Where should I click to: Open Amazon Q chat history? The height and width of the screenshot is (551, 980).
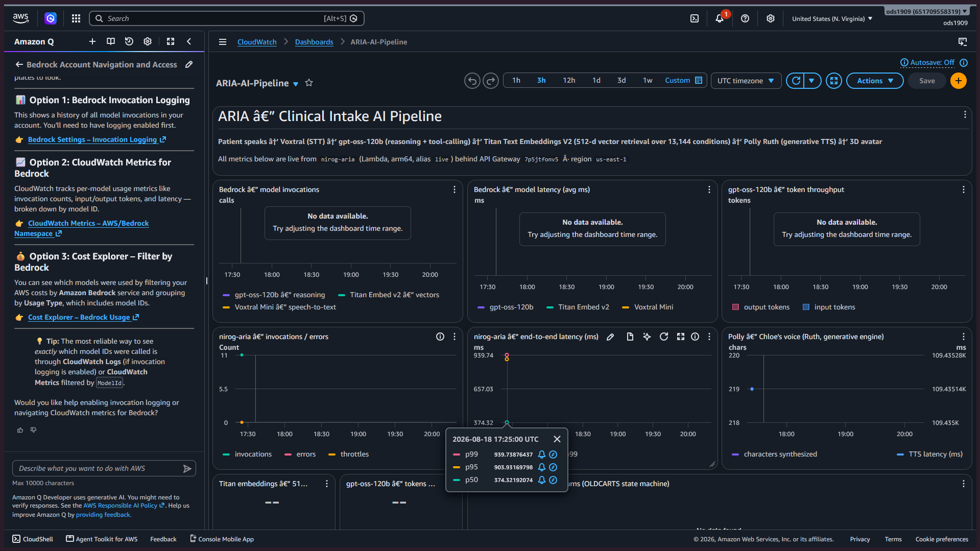coord(129,41)
